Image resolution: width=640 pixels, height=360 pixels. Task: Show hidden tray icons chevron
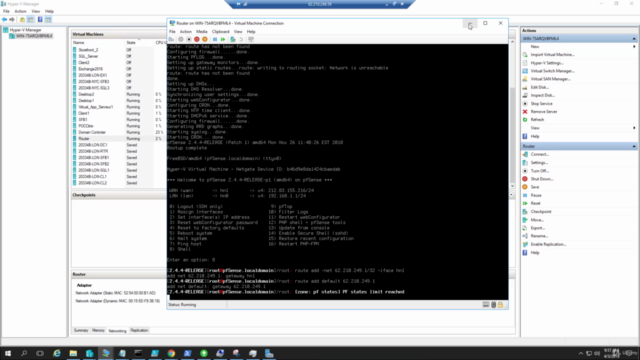[581, 353]
